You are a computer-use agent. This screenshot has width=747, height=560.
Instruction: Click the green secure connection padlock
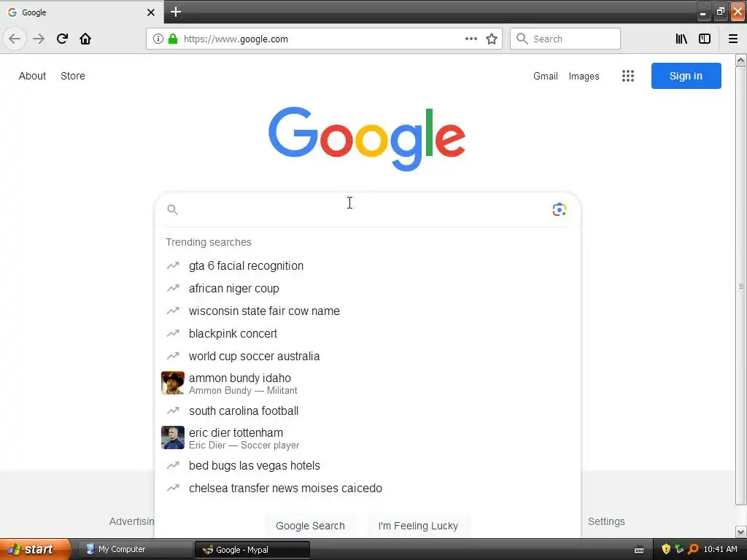[x=173, y=39]
